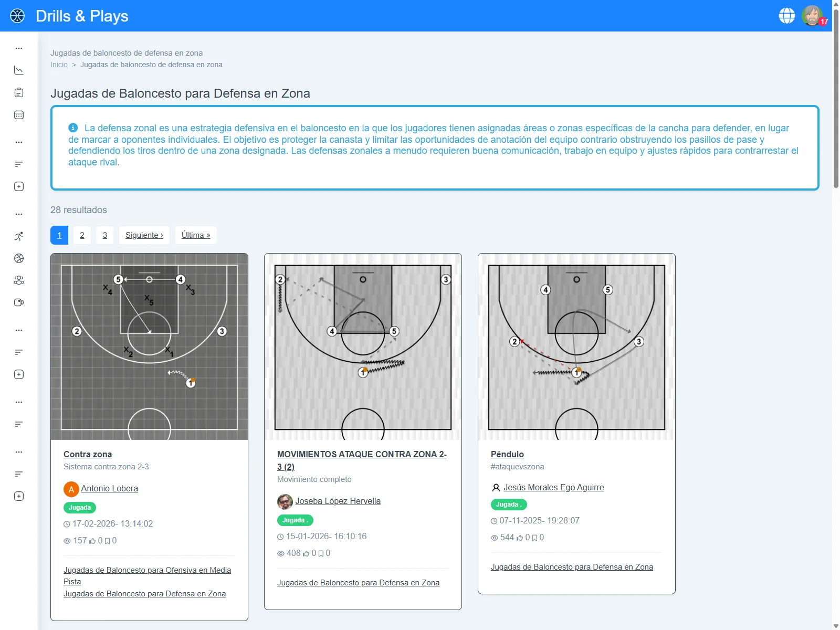This screenshot has height=630, width=840.
Task: Open the Inicio breadcrumb link
Action: tap(59, 65)
